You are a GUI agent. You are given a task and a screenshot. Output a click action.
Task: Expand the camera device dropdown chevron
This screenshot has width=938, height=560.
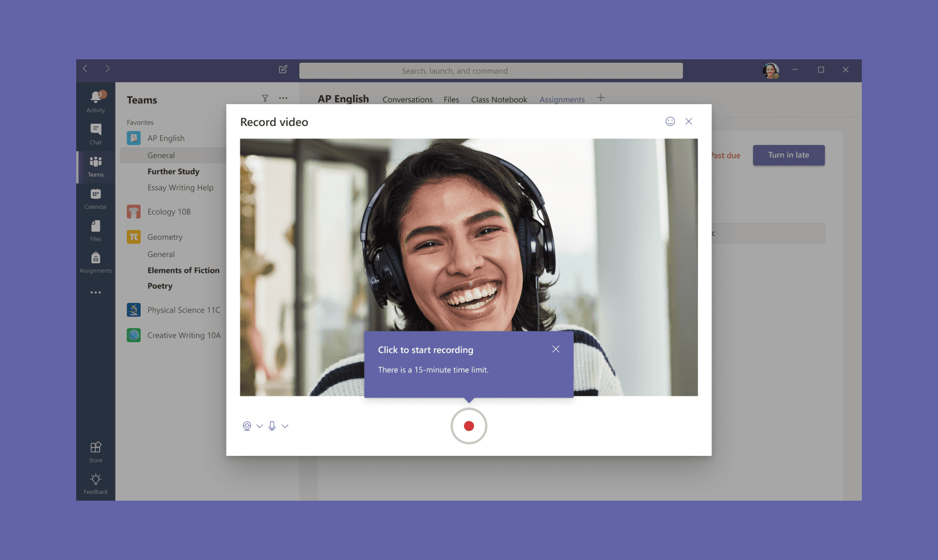(259, 426)
